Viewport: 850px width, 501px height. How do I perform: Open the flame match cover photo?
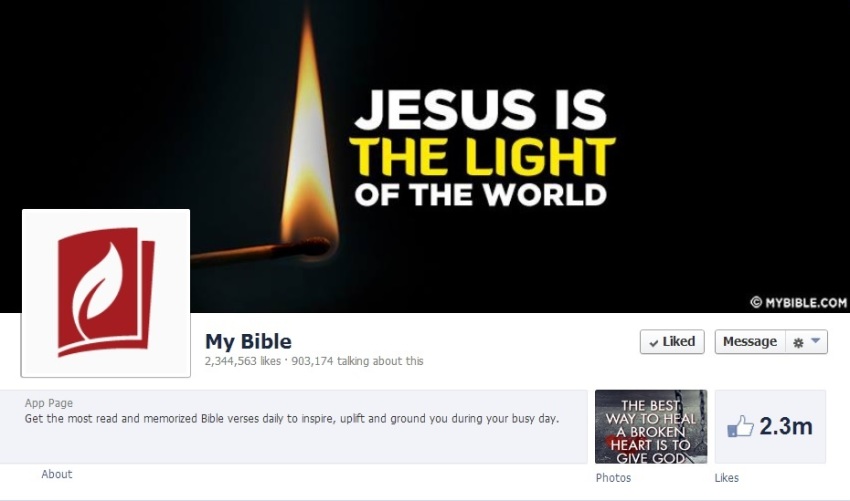(425, 156)
